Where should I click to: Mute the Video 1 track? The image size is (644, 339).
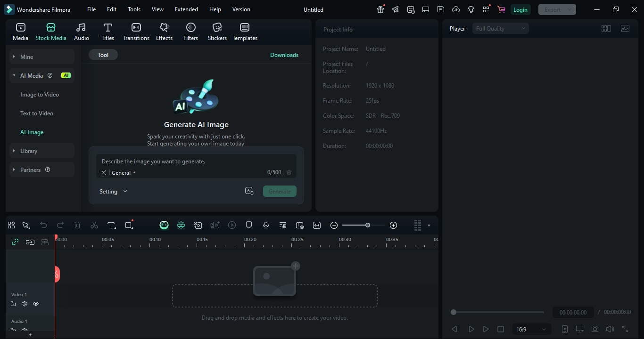(24, 304)
